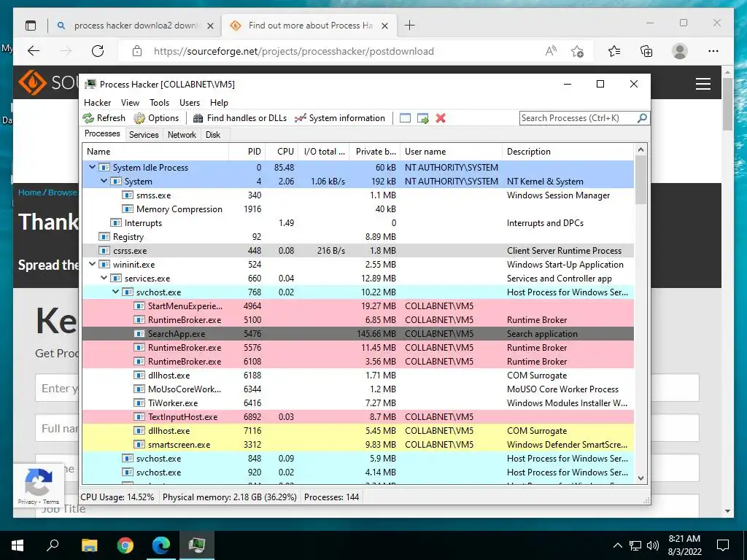The width and height of the screenshot is (747, 560).
Task: Select the csrss.exe process row
Action: (357, 251)
